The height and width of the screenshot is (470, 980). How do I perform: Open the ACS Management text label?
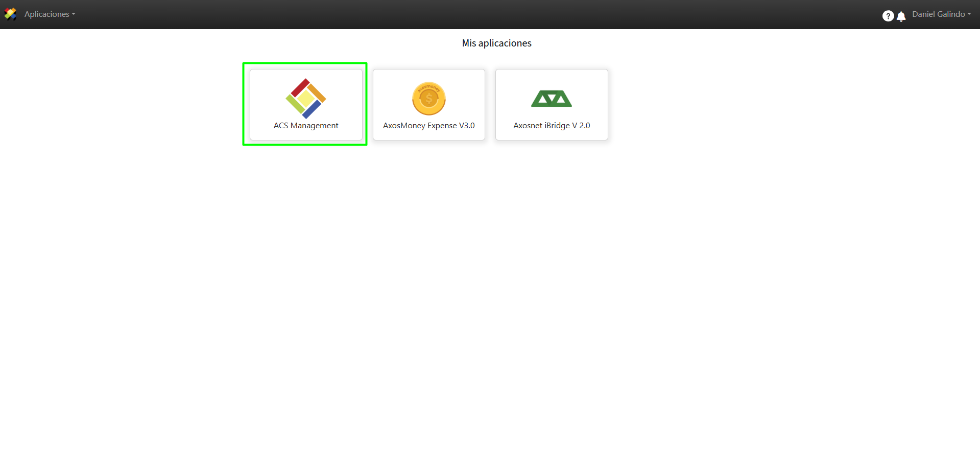(x=306, y=126)
